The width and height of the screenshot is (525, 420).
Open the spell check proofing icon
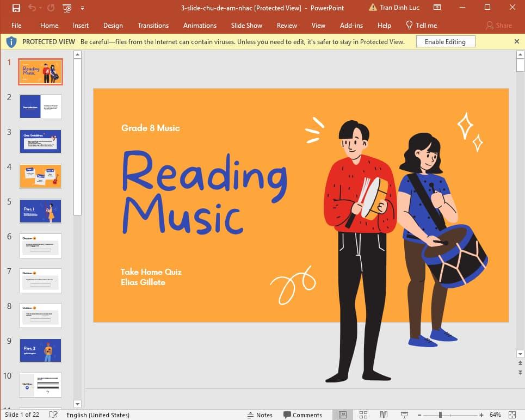point(53,415)
